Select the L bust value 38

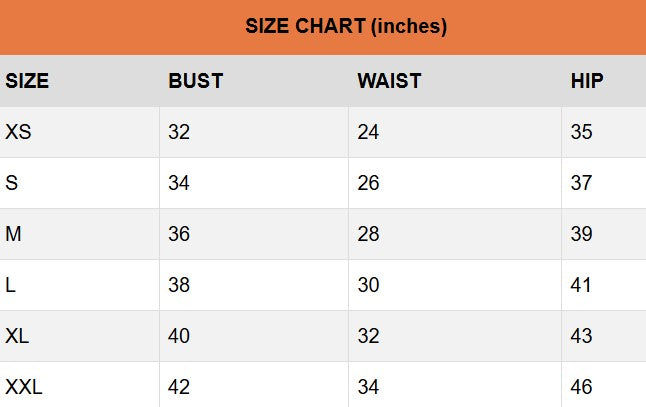coord(179,285)
